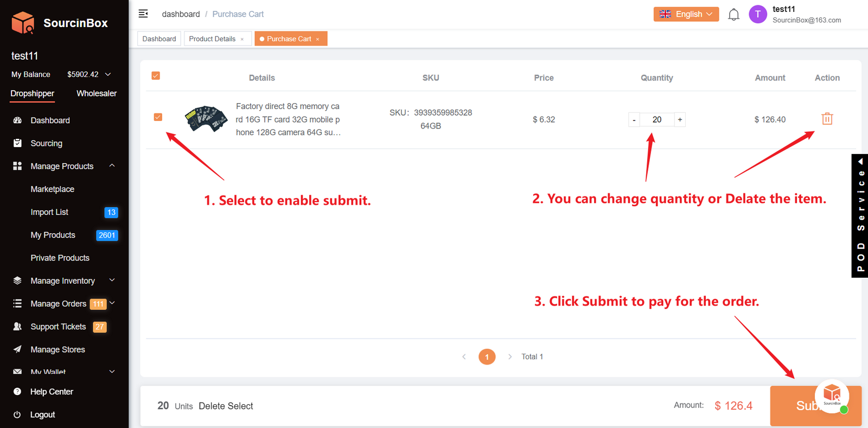This screenshot has width=868, height=428.
Task: Uncheck the memory card item checkbox
Action: (158, 117)
